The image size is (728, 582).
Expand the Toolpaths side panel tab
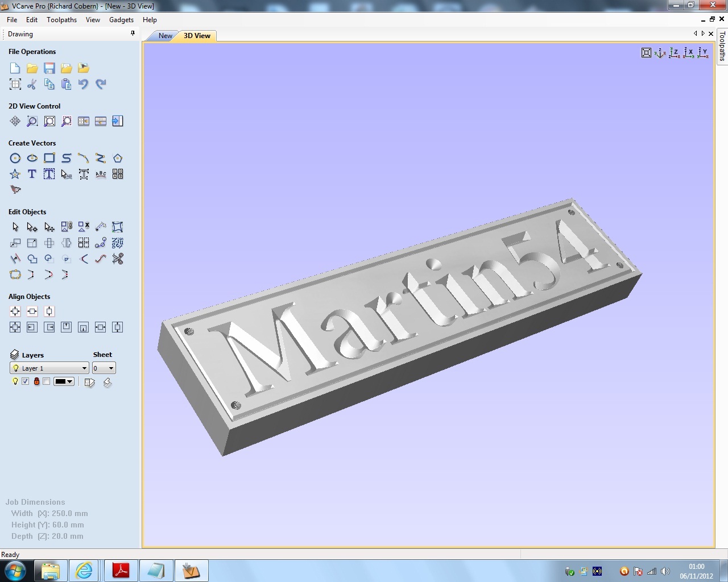[x=722, y=47]
